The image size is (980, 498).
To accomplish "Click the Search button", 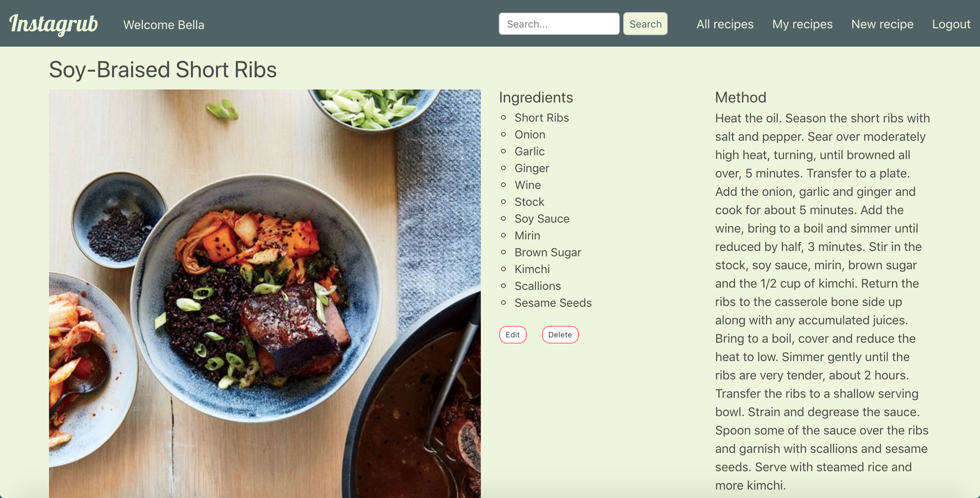I will coord(645,24).
